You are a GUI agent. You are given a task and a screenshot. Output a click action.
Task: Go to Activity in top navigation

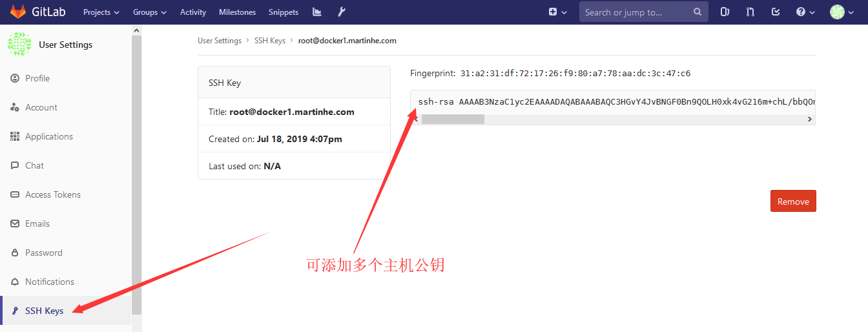coord(193,12)
